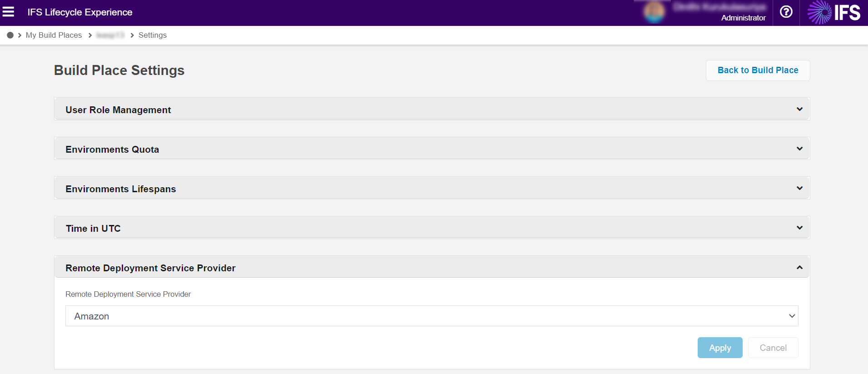Click the IFS logo
This screenshot has width=868, height=374.
[x=834, y=12]
